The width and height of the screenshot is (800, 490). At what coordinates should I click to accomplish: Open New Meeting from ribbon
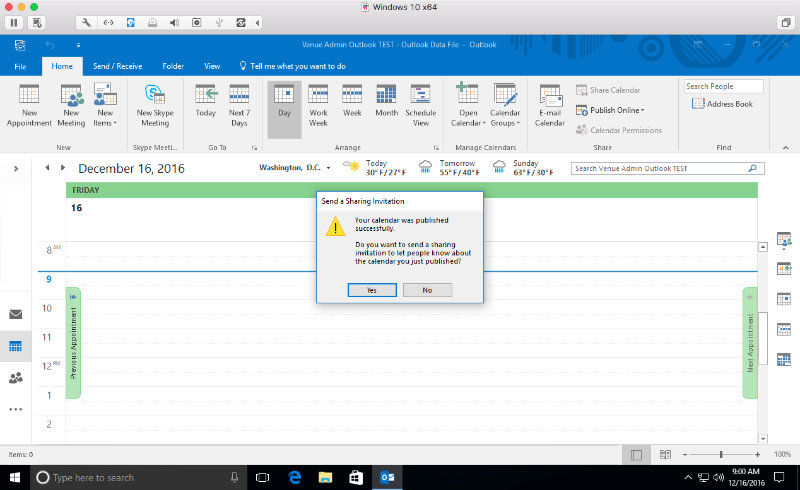click(x=71, y=106)
